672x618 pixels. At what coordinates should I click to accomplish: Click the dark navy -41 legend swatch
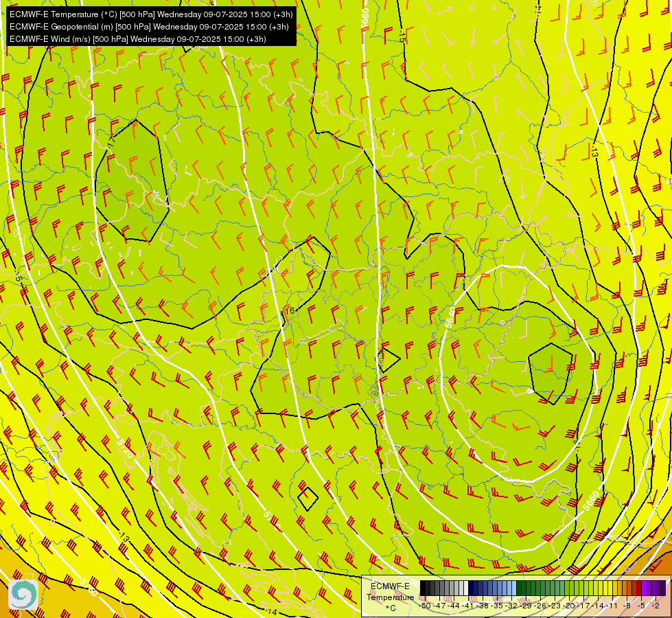[471, 588]
